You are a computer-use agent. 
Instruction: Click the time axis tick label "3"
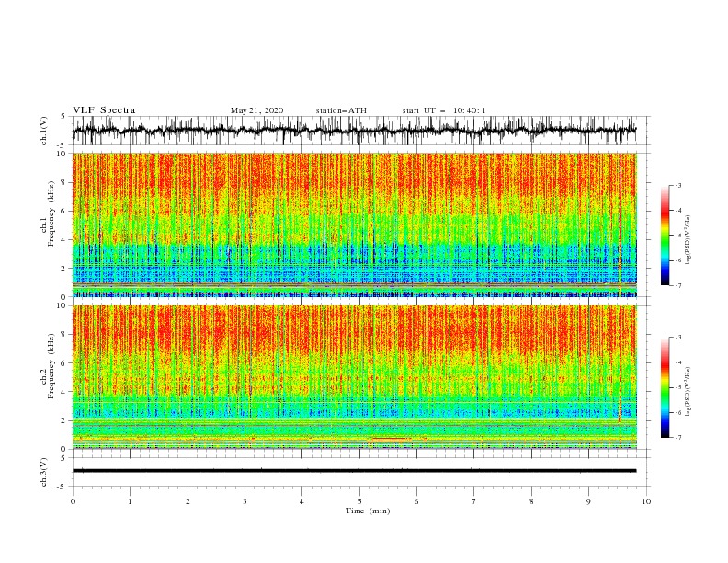[245, 501]
